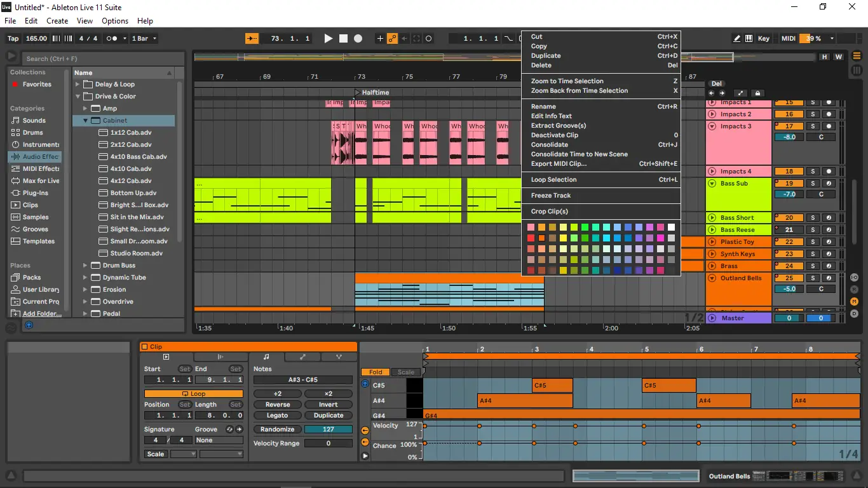Screen dimensions: 868x488
Task: Solo the Bass Sub track
Action: 812,184
